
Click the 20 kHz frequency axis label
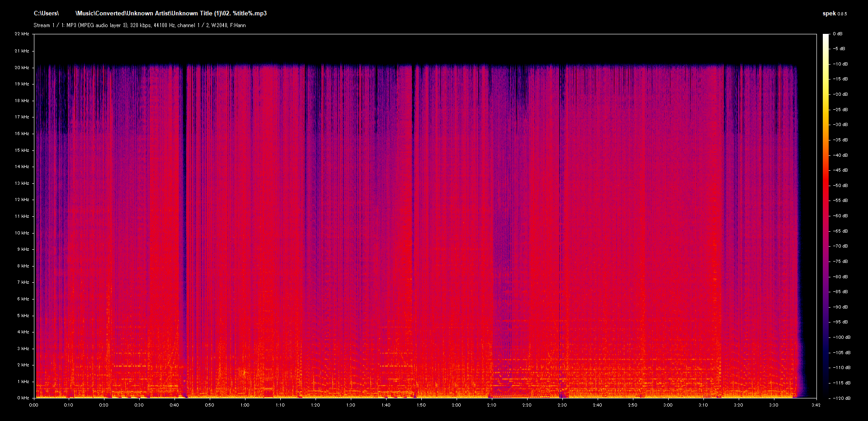(x=22, y=68)
